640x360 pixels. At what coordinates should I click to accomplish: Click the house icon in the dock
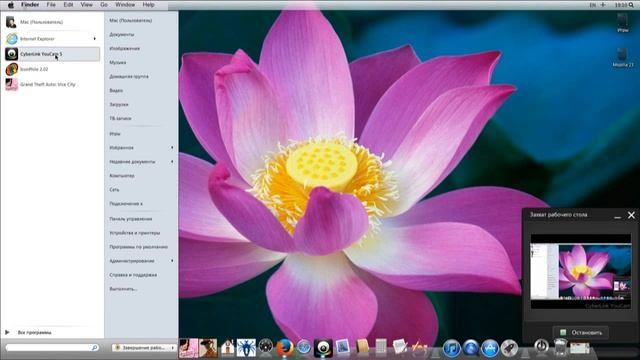point(227,348)
